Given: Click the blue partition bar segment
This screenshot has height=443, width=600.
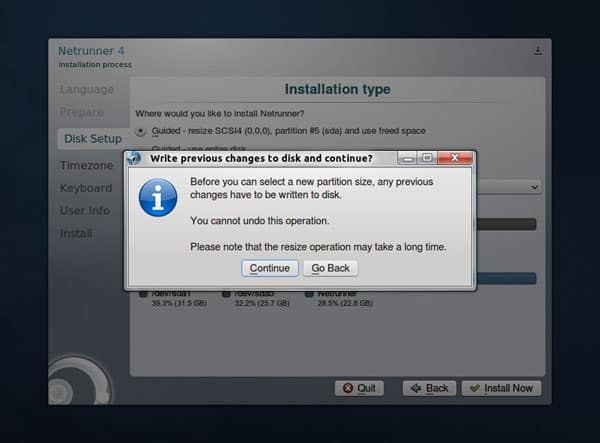Looking at the screenshot, I should click(506, 279).
